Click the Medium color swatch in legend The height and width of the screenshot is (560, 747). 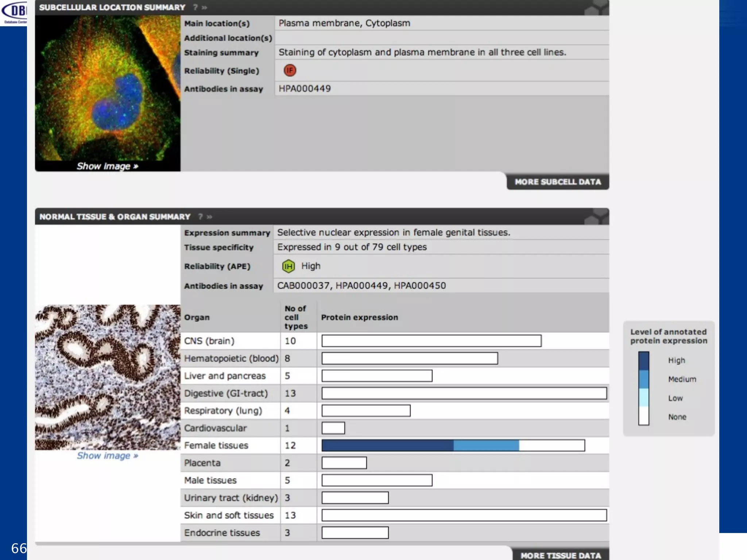click(643, 379)
